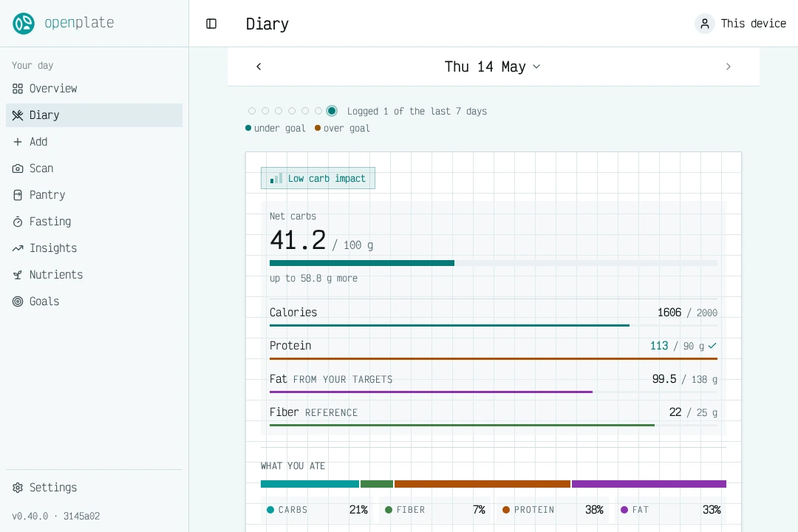Click the Overview grid icon

(18, 89)
